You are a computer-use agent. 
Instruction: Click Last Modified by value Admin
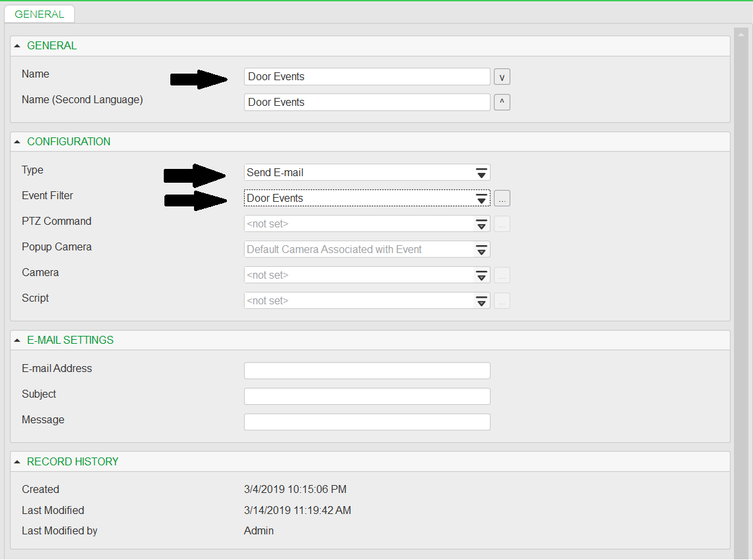(258, 530)
